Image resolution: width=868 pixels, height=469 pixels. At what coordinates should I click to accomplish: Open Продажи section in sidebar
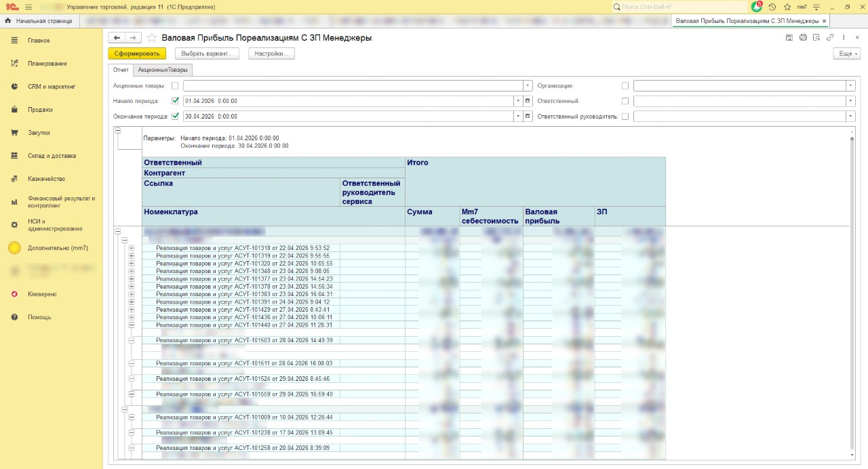(40, 110)
